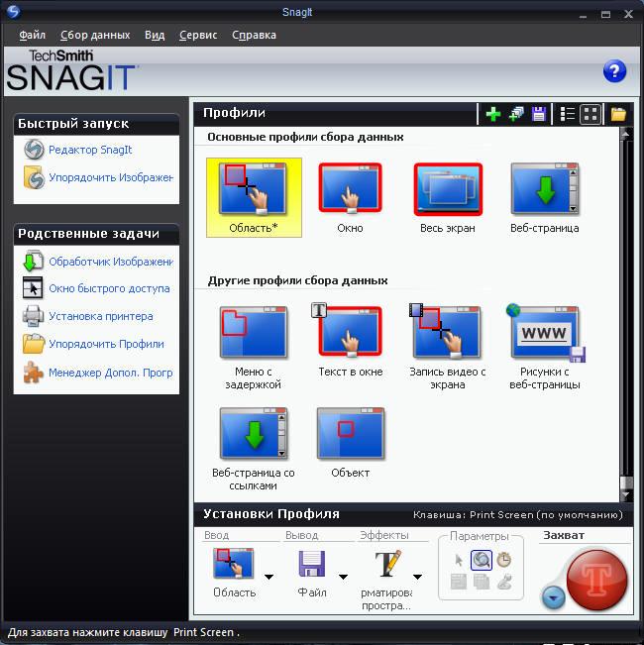Open the organize profiles folder icon
This screenshot has width=644, height=645.
coord(617,114)
